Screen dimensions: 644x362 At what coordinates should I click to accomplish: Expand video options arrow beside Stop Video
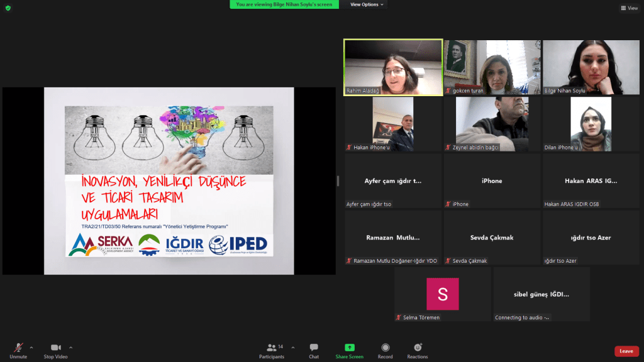pos(70,347)
